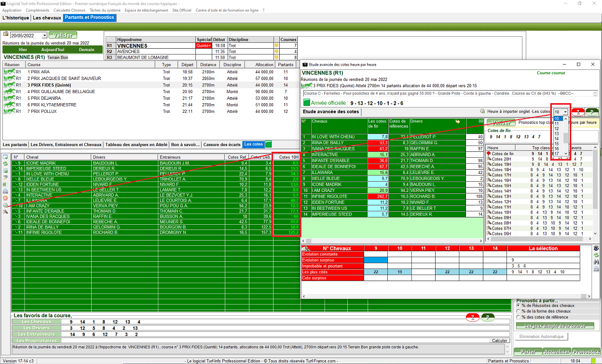Click red Z oval icon in odds study window
Screen dimensions: 602x364
click(x=578, y=112)
